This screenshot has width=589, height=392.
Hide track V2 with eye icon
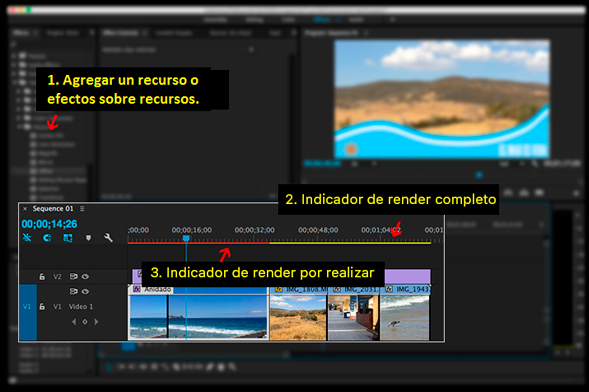coord(86,277)
